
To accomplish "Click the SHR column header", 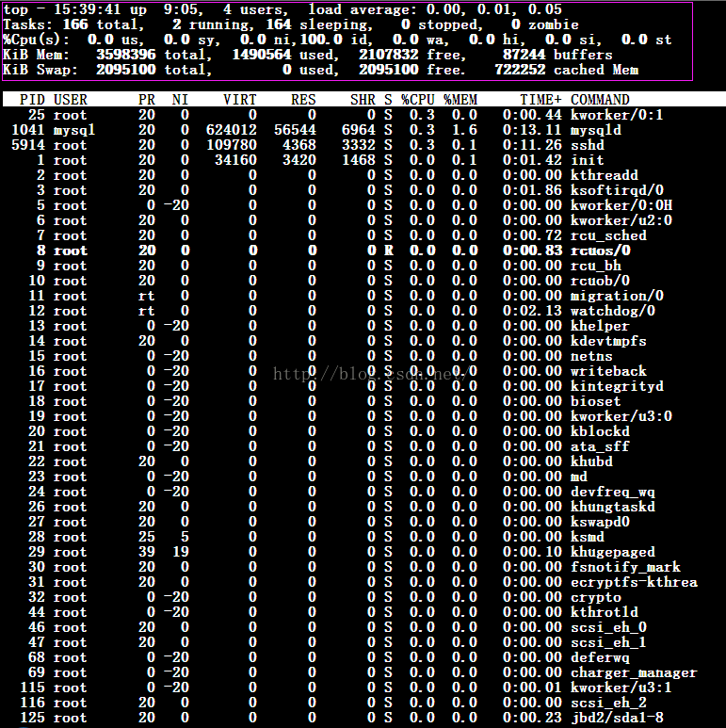I will 363,99.
